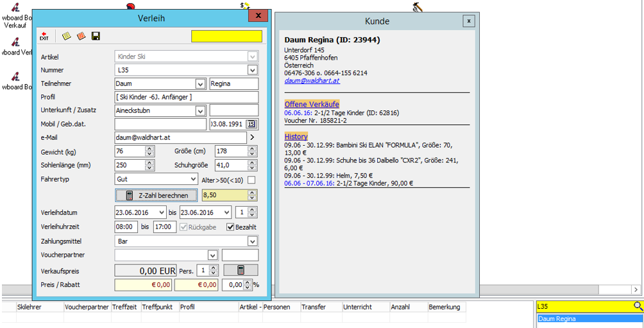Viewport: 644px width, 328px height.
Task: Click the first Preis field showing €0,00
Action: click(x=143, y=285)
